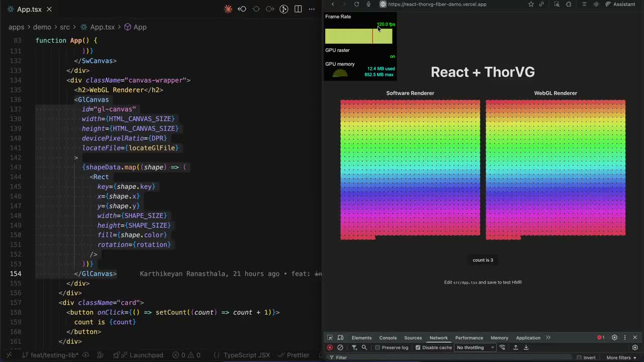Click the Software Renderer canvas
Image resolution: width=644 pixels, height=362 pixels.
point(410,169)
